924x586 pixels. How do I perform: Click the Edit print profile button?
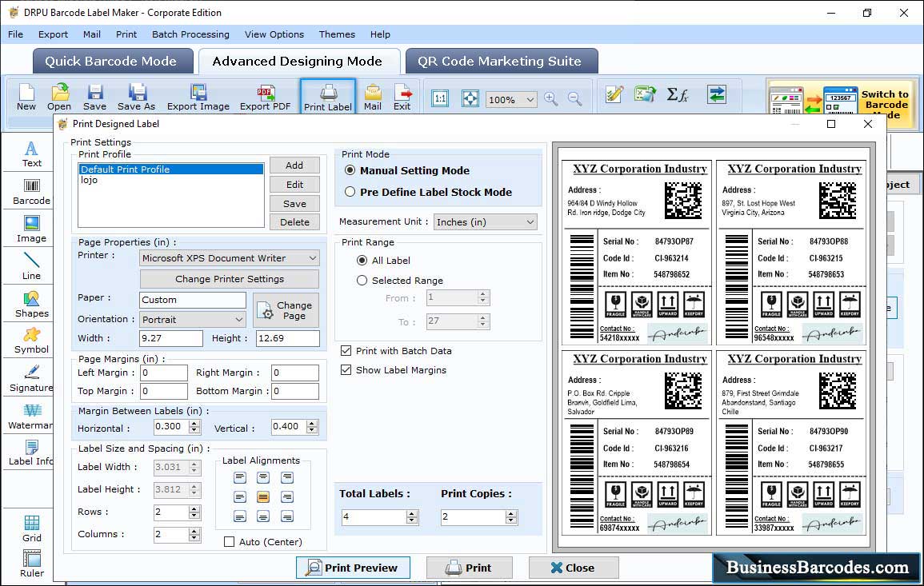click(x=294, y=185)
